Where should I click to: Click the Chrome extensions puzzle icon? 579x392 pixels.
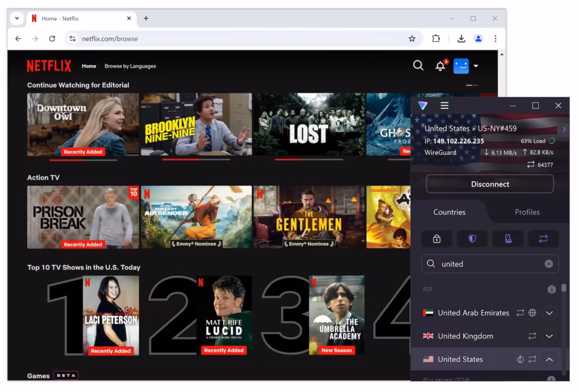coord(436,38)
